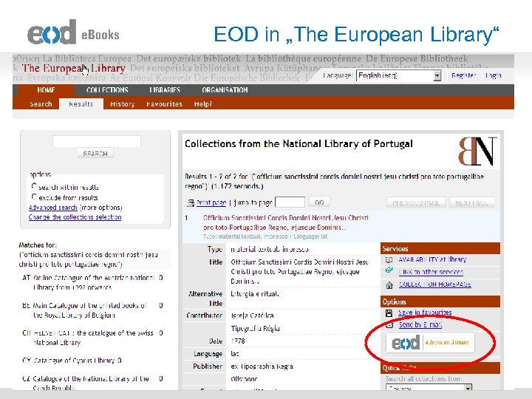The width and height of the screenshot is (532, 399).
Task: Switch to the Search tab
Action: pyautogui.click(x=41, y=104)
